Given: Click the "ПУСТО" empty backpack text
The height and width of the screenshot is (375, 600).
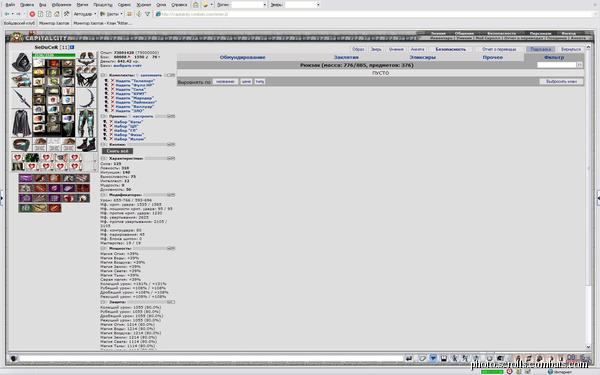Looking at the screenshot, I should (x=380, y=73).
